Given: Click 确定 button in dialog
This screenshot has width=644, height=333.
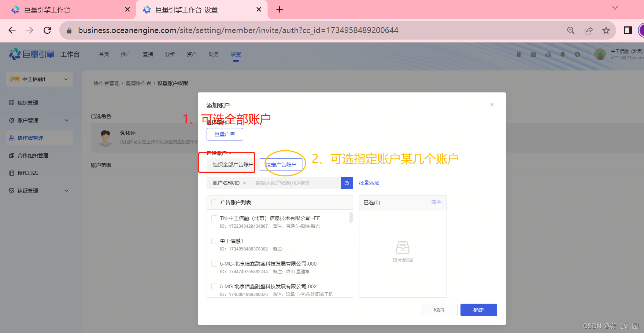Looking at the screenshot, I should tap(479, 310).
